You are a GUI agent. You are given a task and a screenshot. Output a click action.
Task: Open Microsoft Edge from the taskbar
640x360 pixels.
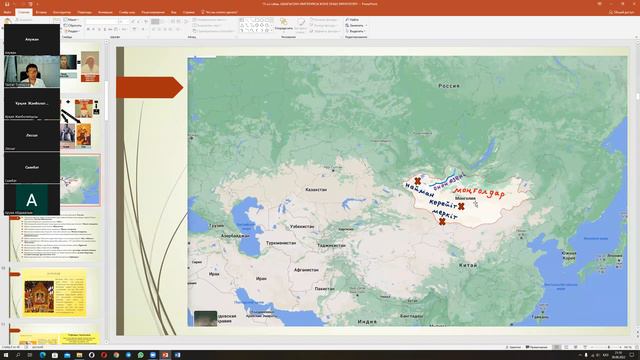[42, 355]
